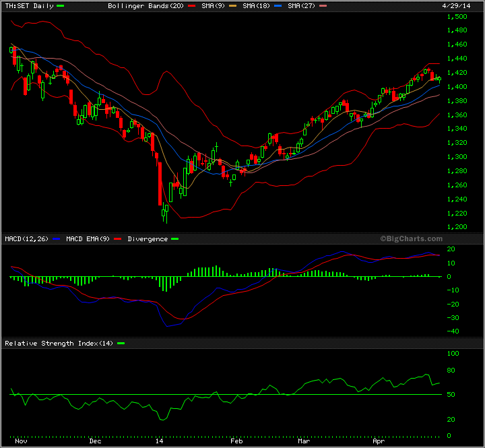This screenshot has width=485, height=448.
Task: Click the 14 year label on time axis
Action: (159, 441)
